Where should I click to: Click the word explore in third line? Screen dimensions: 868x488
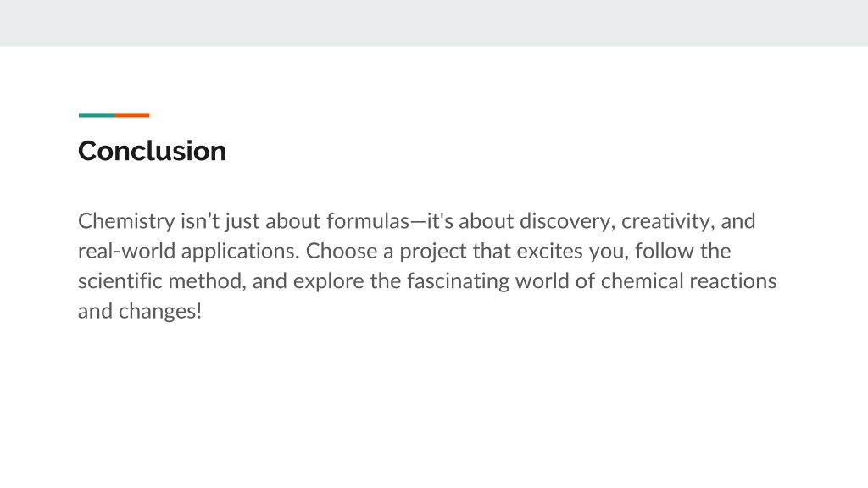pos(328,282)
